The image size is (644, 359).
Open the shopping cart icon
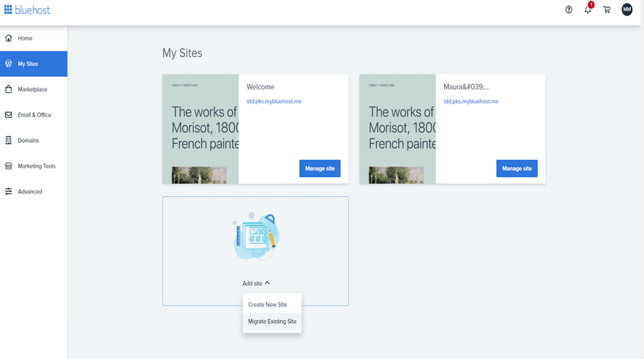pos(607,10)
